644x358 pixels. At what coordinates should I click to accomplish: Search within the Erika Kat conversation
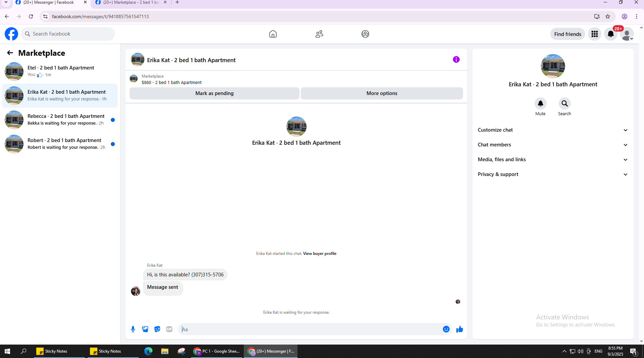coord(565,103)
